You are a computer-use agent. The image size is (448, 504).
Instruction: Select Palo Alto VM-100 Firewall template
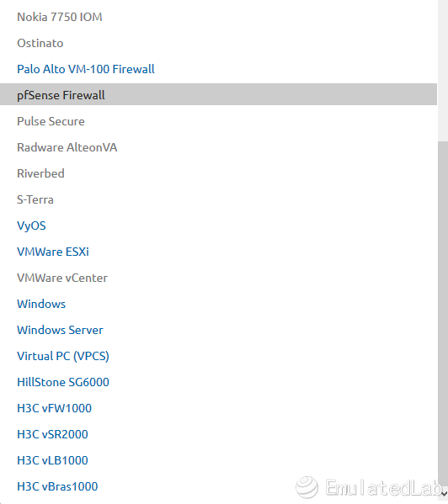coord(218,69)
